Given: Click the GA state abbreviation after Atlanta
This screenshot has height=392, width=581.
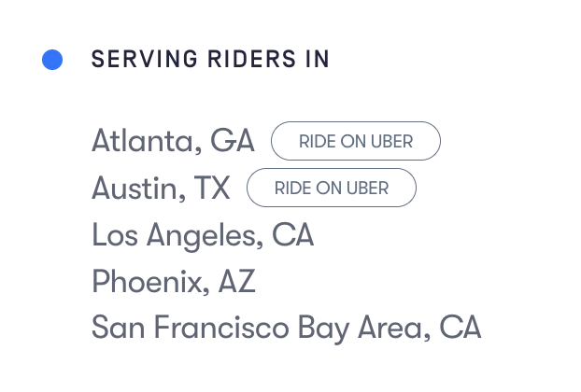Looking at the screenshot, I should click(x=233, y=142).
